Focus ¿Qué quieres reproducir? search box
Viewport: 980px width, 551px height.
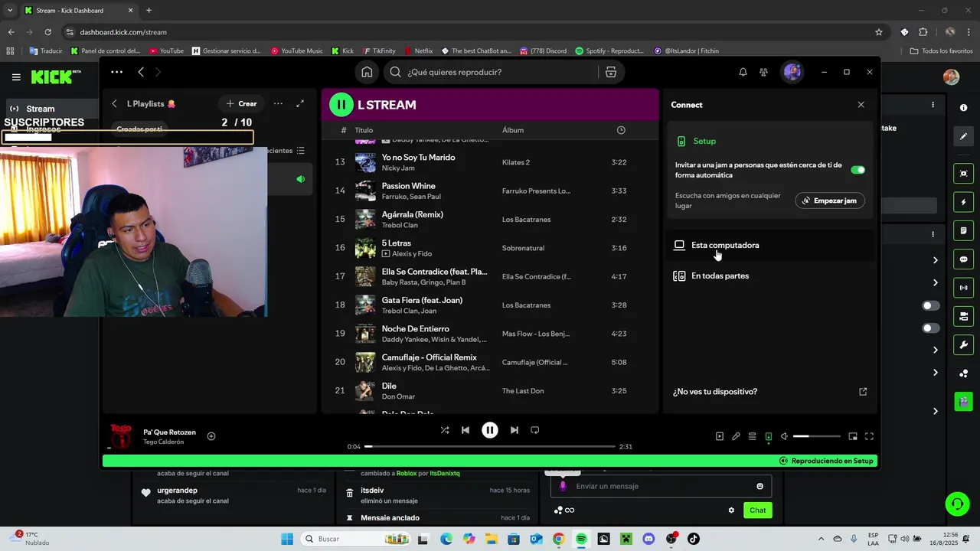tap(490, 72)
